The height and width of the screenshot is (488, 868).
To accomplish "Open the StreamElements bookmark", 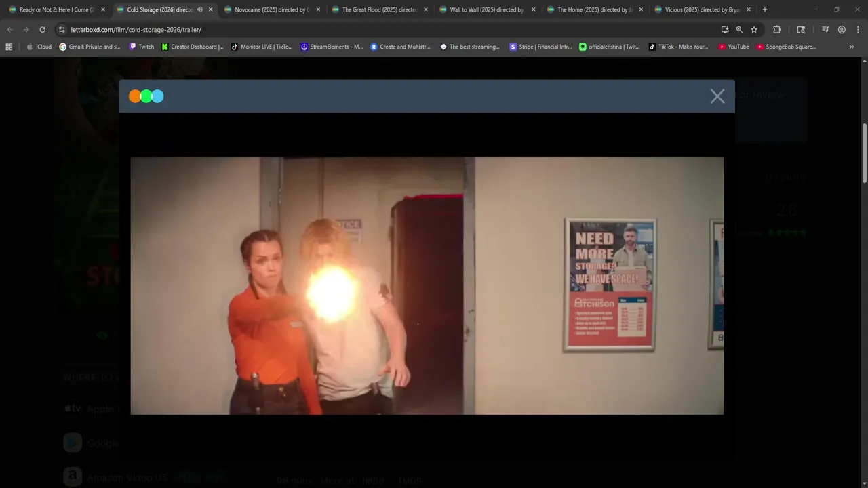I will coord(332,47).
